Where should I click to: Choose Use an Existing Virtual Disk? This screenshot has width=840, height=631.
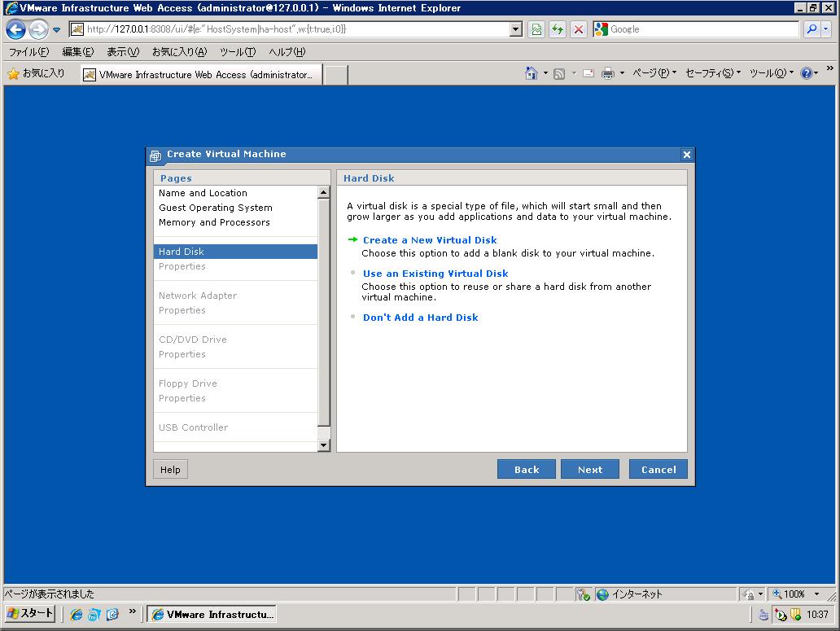pos(435,274)
